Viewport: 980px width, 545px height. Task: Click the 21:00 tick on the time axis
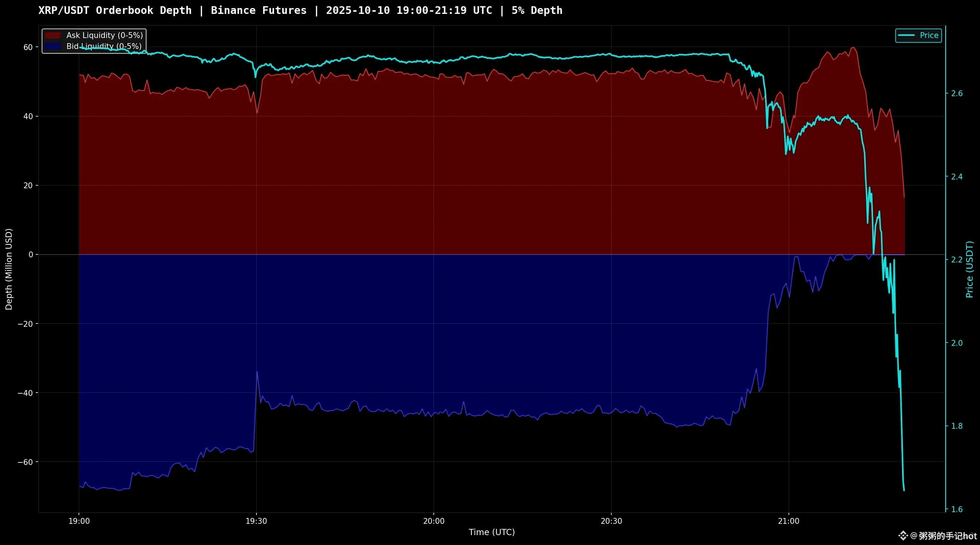(x=789, y=521)
